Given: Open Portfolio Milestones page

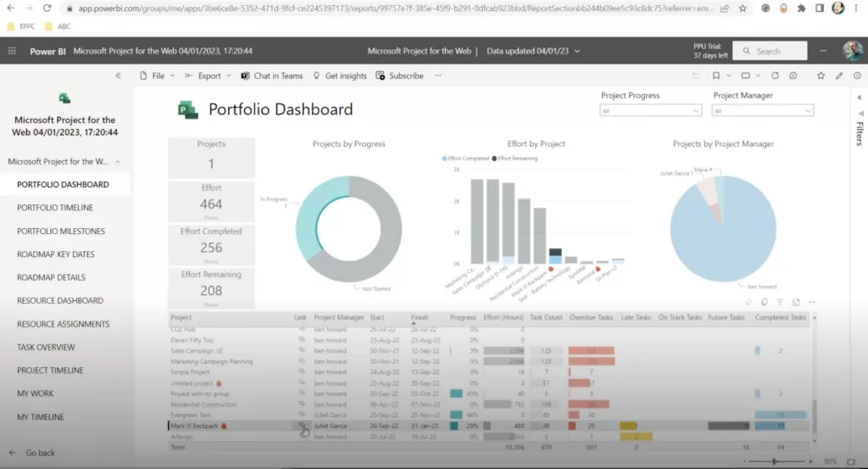Looking at the screenshot, I should pos(61,231).
